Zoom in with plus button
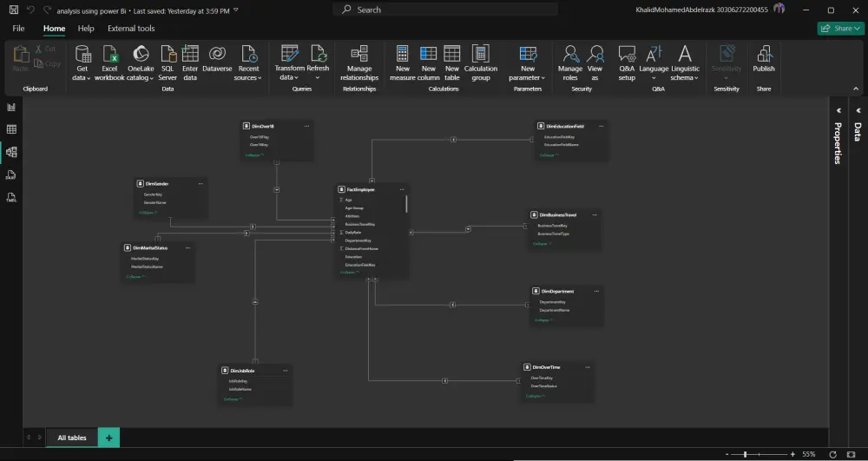The image size is (868, 461). [x=792, y=454]
